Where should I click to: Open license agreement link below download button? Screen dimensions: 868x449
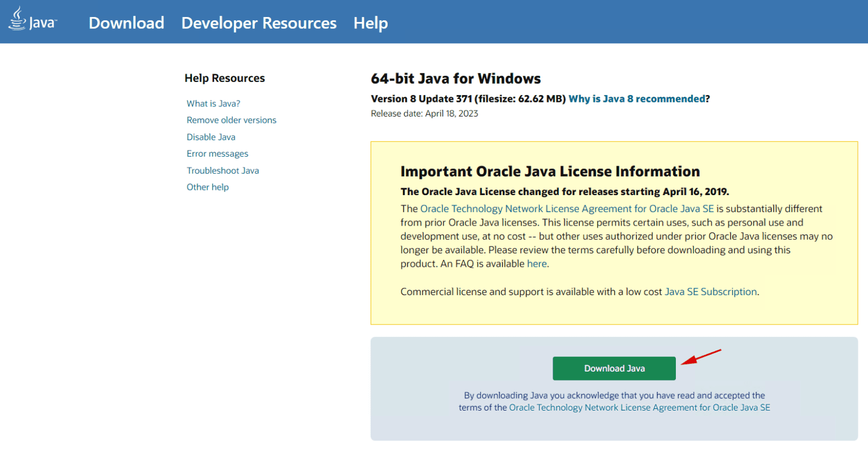click(x=639, y=407)
